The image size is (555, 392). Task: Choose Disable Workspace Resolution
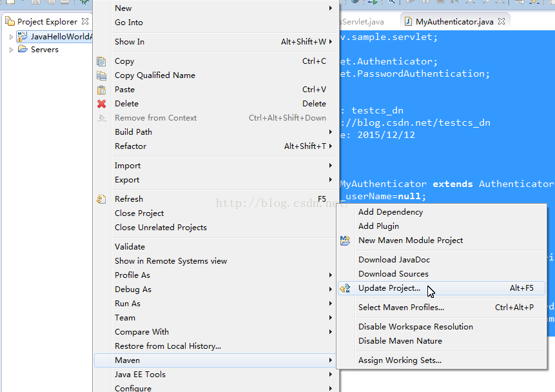[x=442, y=326]
